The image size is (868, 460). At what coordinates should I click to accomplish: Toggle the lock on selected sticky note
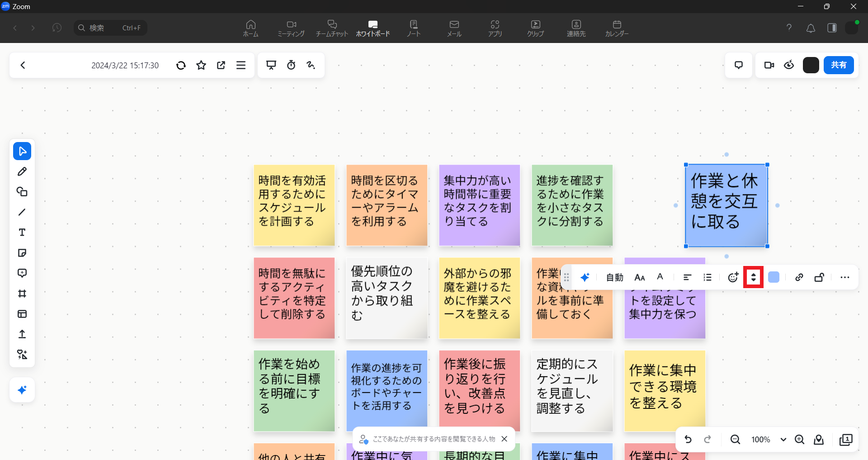click(x=819, y=277)
